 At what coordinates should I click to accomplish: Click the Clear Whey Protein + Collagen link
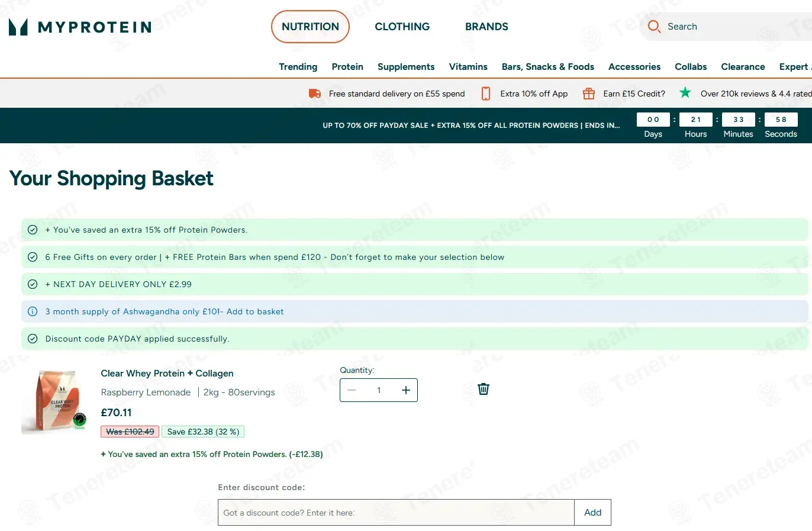[167, 374]
